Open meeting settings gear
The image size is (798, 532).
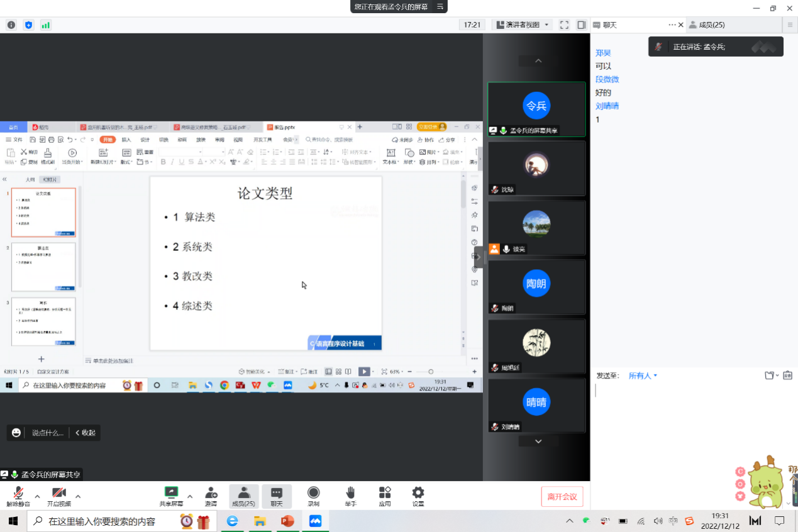[417, 496]
